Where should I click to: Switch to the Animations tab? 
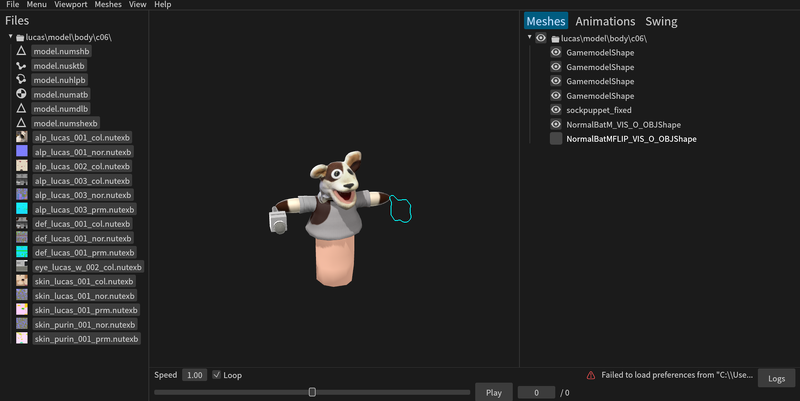pos(605,21)
